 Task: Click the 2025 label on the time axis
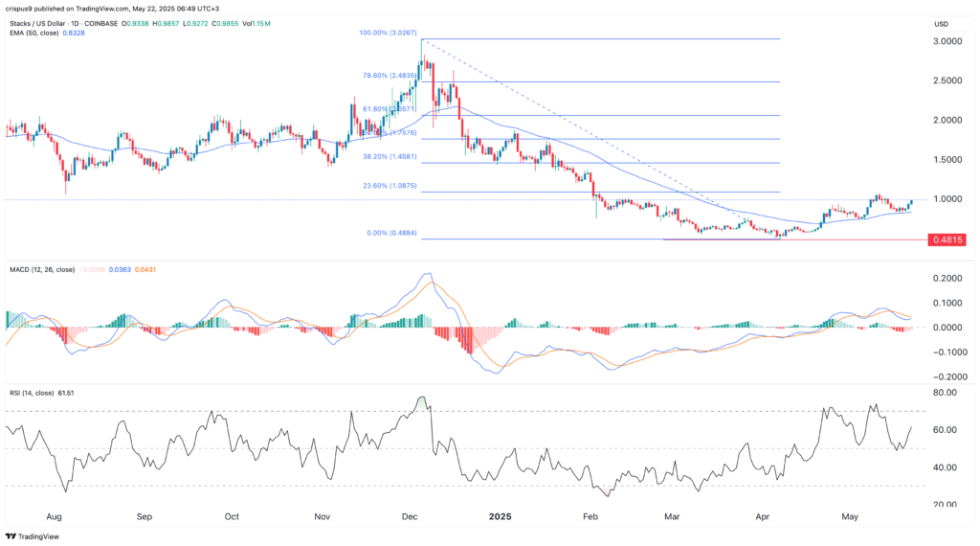[501, 515]
